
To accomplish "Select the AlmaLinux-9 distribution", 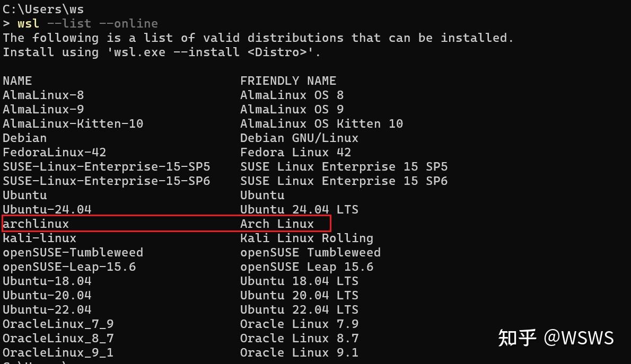I will (42, 109).
